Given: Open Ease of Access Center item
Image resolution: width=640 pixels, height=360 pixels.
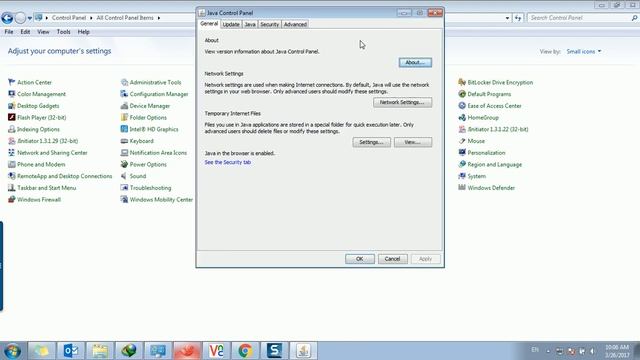Looking at the screenshot, I should (x=490, y=106).
